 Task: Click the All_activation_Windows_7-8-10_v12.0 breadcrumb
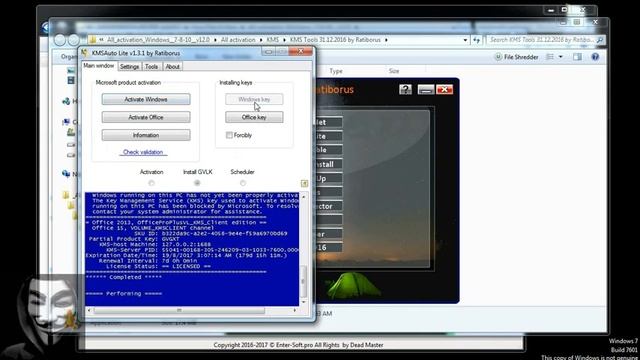pos(158,40)
